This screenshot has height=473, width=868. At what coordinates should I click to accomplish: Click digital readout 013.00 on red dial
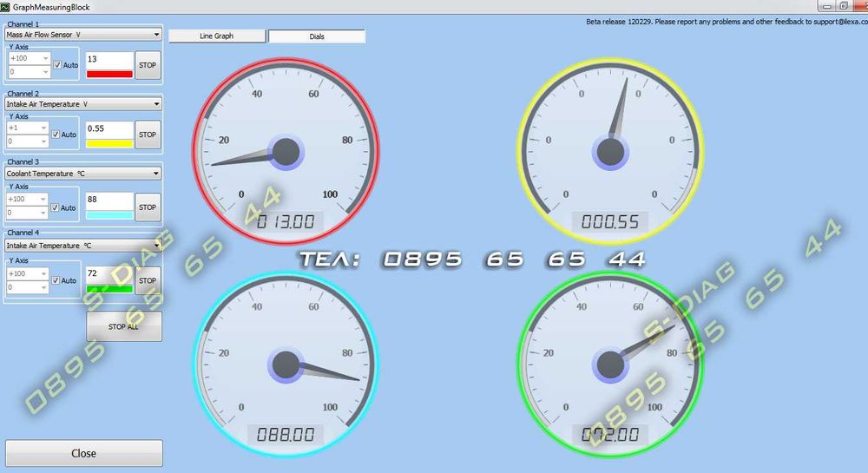(x=286, y=222)
